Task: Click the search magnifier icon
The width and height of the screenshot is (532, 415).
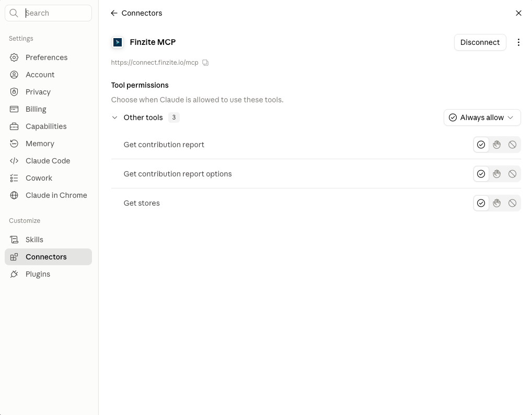Action: click(14, 13)
